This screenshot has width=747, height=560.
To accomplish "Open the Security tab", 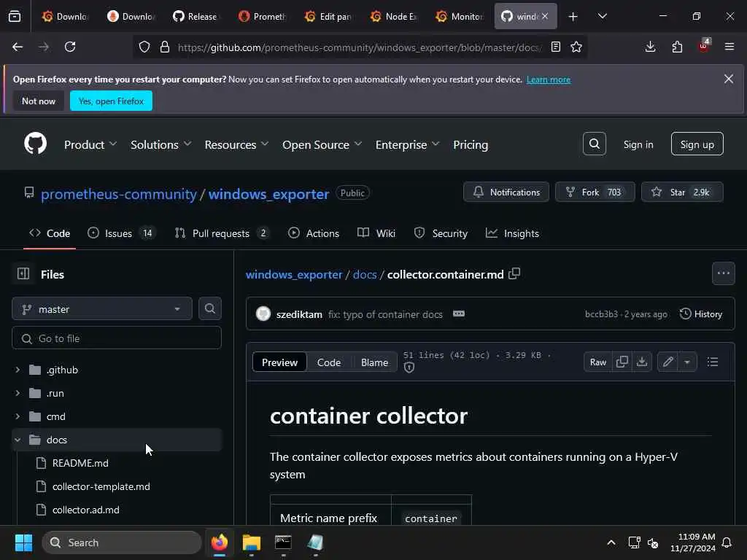I will point(441,233).
